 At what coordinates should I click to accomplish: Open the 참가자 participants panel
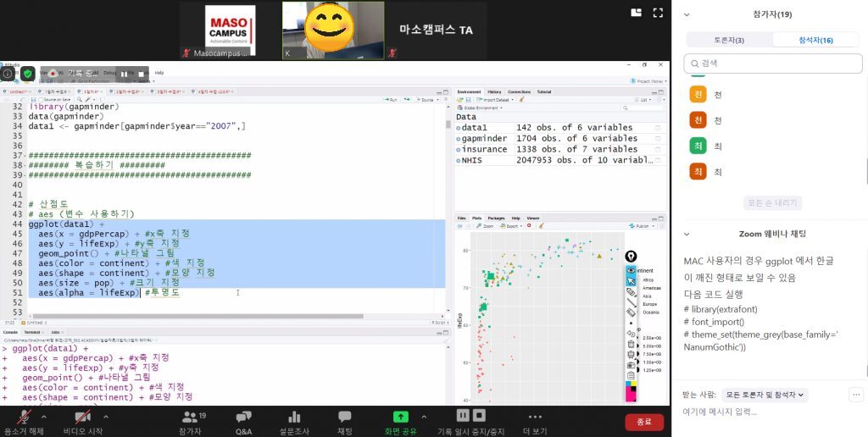[x=192, y=418]
